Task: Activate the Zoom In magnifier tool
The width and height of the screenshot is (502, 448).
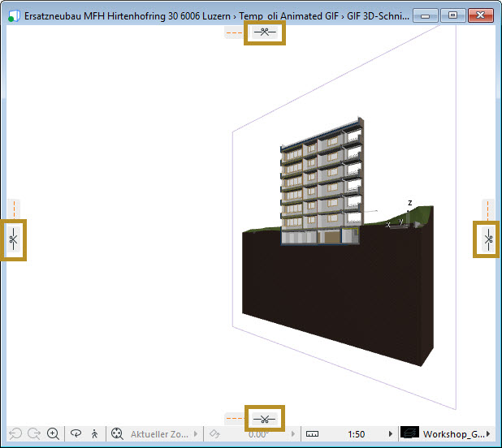Action: click(53, 434)
